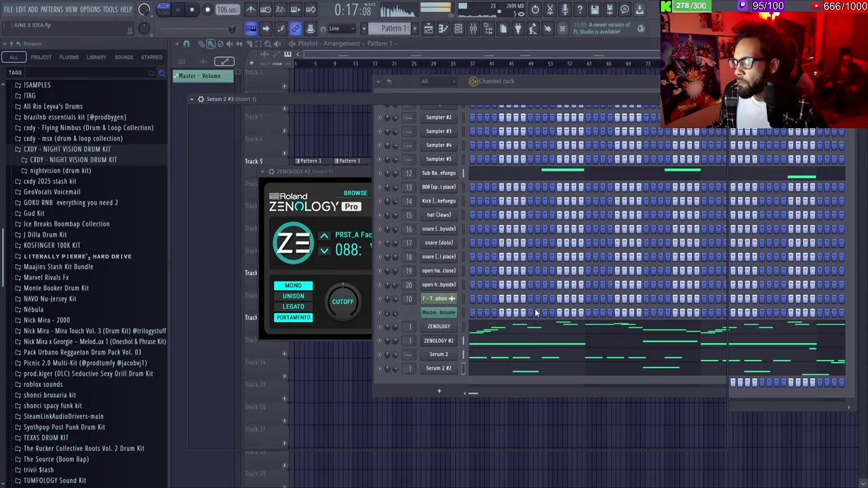868x488 pixels.
Task: Click BROWSE in Zenology Pro
Action: point(355,193)
